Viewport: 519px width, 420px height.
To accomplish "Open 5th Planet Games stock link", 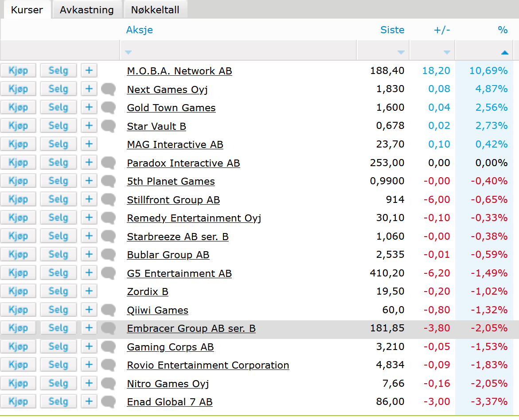I will 171,181.
